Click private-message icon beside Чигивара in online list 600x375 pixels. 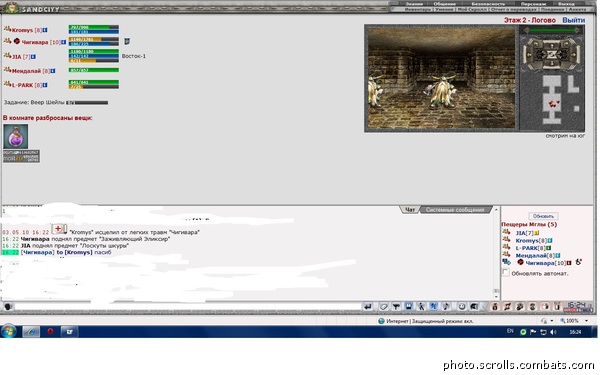[506, 262]
